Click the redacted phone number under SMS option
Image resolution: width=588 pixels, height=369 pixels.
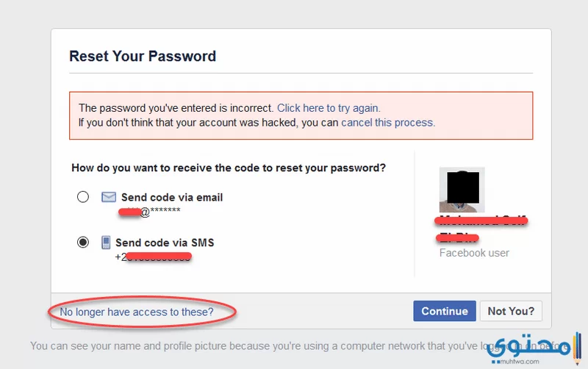pos(154,257)
